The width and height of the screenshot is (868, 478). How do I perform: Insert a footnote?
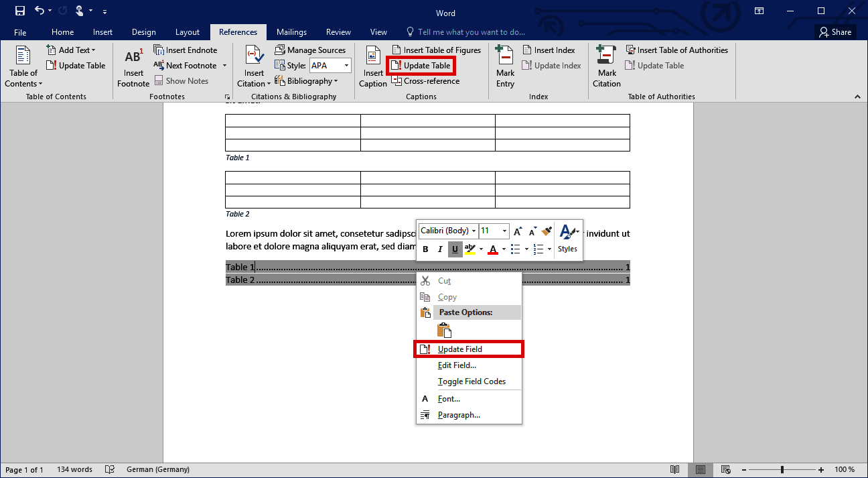pos(133,65)
